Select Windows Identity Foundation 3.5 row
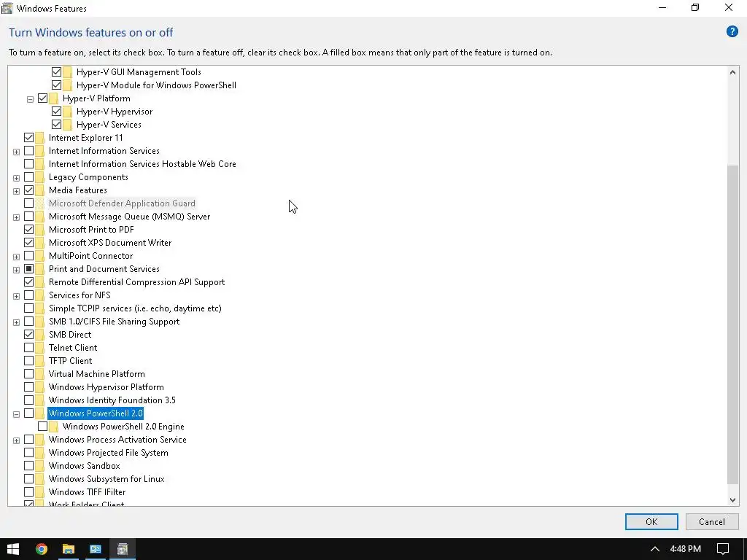The width and height of the screenshot is (747, 560). click(x=112, y=400)
